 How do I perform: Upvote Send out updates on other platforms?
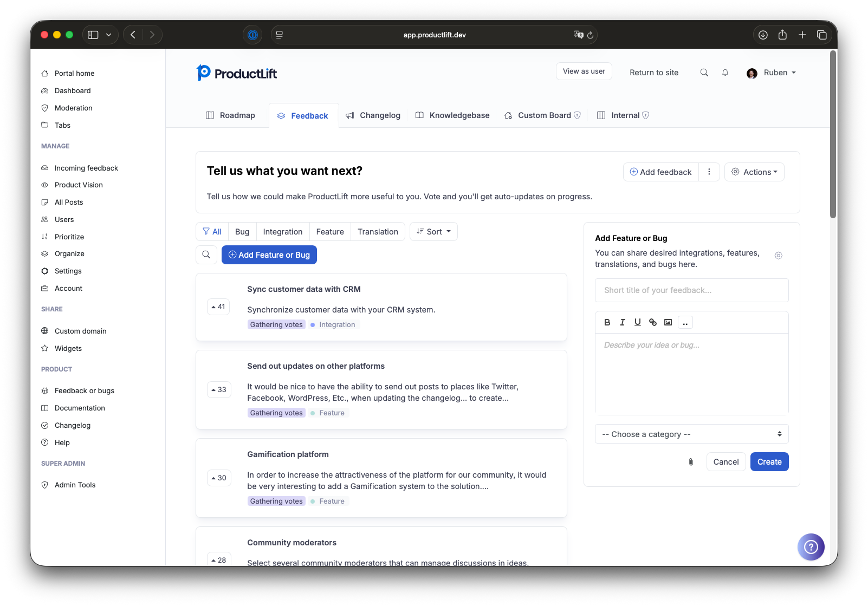(219, 389)
